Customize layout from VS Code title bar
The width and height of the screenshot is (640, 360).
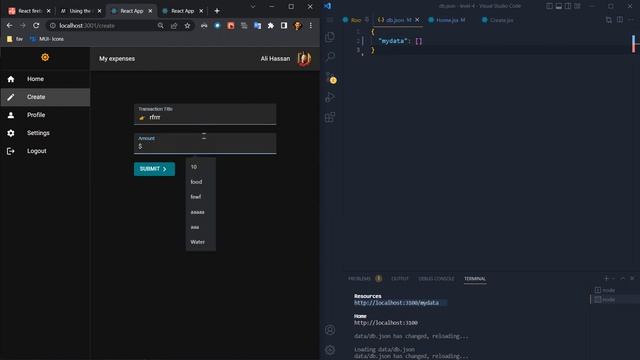577,6
